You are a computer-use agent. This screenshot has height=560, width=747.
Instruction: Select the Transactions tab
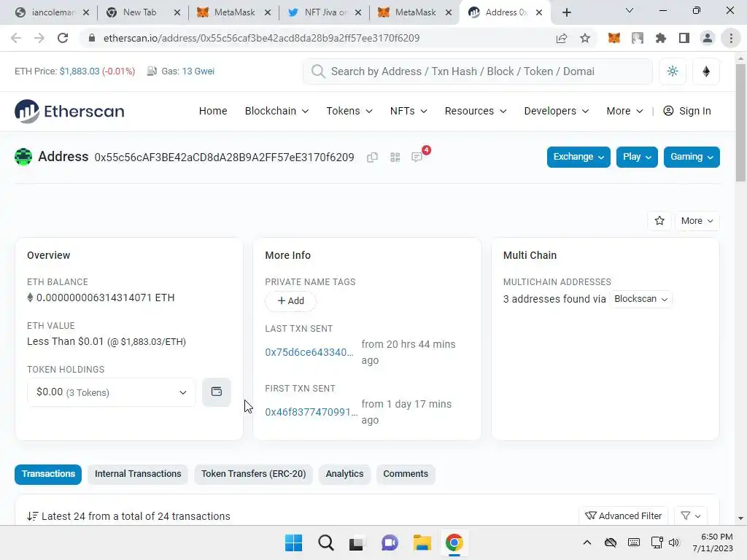tap(48, 474)
